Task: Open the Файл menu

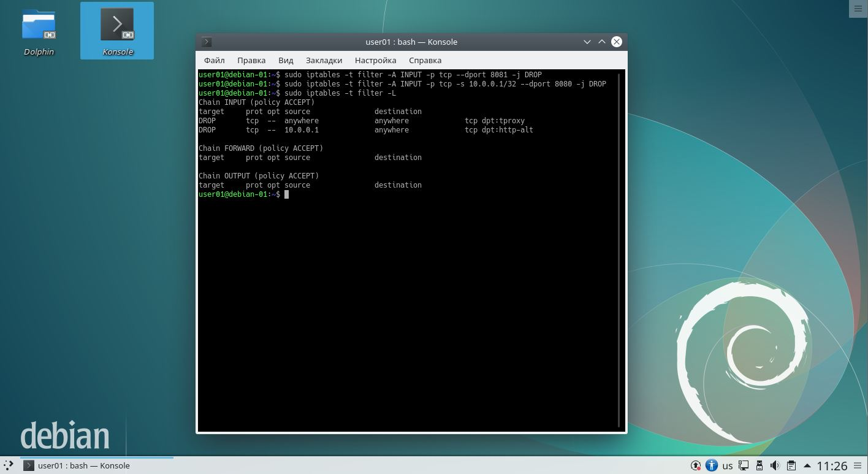Action: tap(215, 60)
